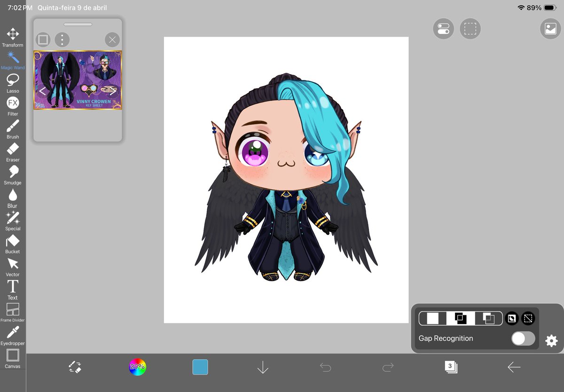Toggle the reference image window button
Screen dimensions: 564x392
coord(551,29)
